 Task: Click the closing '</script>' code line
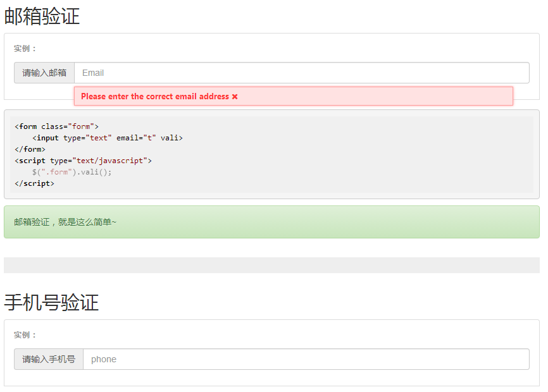(35, 183)
